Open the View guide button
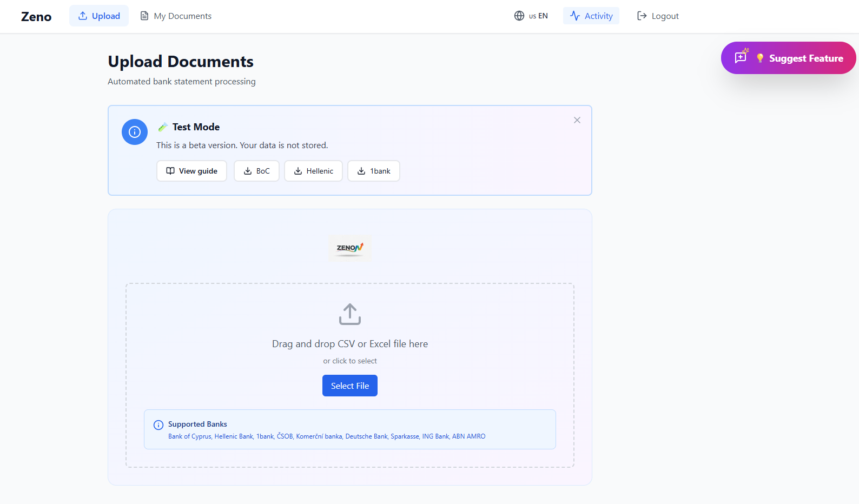The width and height of the screenshot is (859, 504). pyautogui.click(x=191, y=171)
